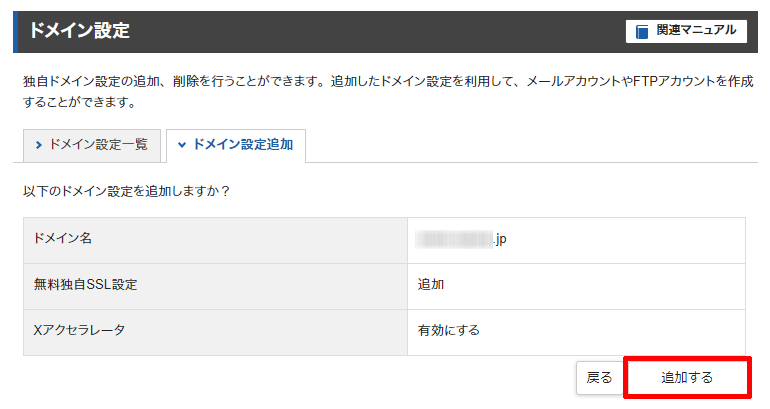This screenshot has width=770, height=409.
Task: Open the 関連マニュアル button
Action: tap(686, 31)
